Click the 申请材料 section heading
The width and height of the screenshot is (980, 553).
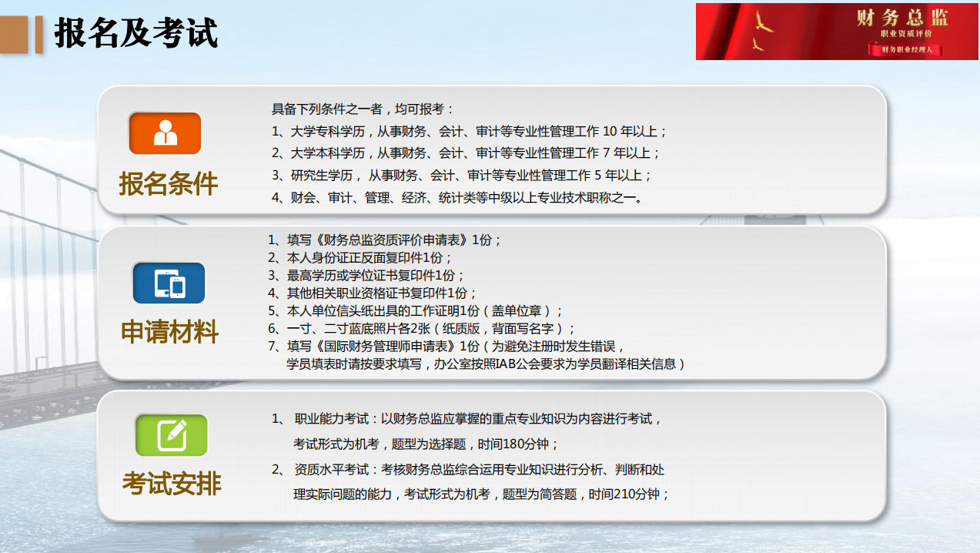170,332
